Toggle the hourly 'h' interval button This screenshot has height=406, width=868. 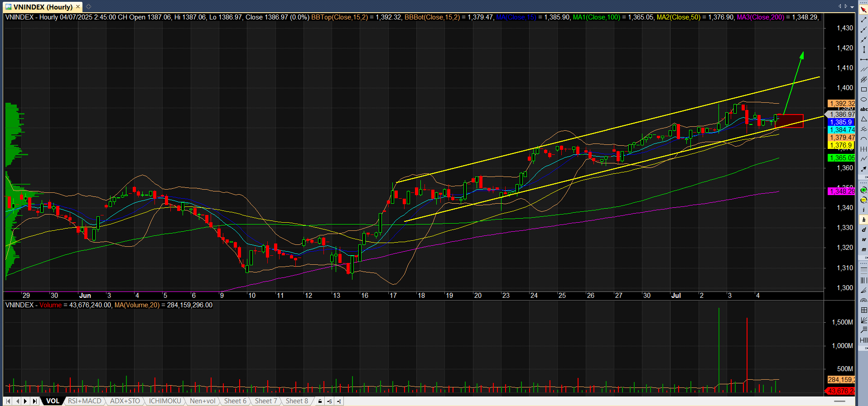[864, 220]
